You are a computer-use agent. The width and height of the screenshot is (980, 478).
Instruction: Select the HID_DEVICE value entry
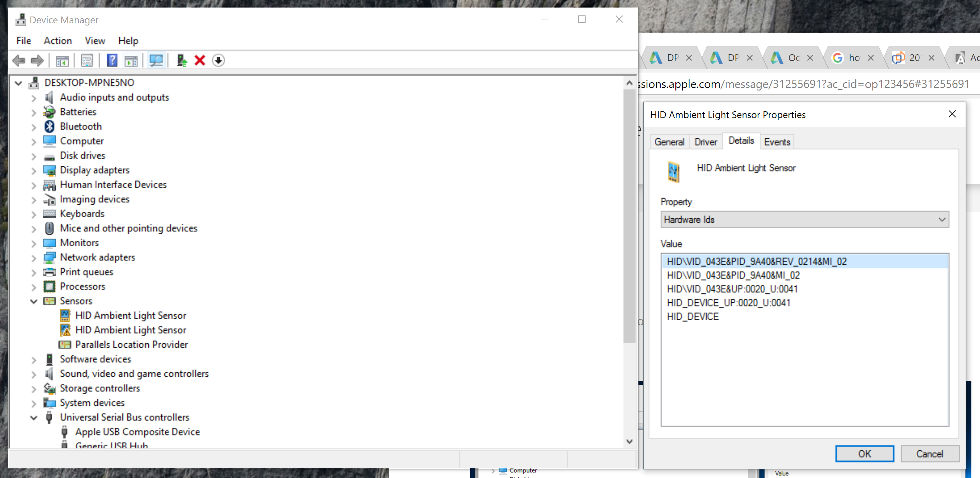693,316
